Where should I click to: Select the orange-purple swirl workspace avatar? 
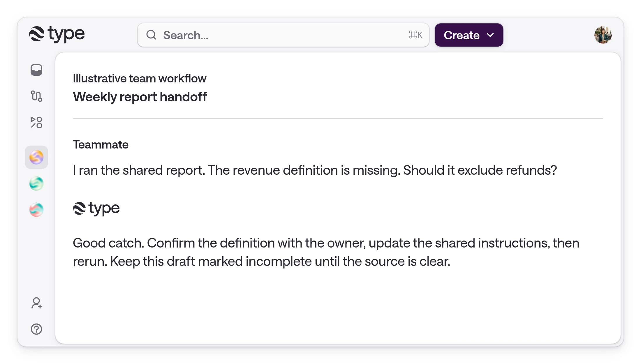(x=36, y=157)
